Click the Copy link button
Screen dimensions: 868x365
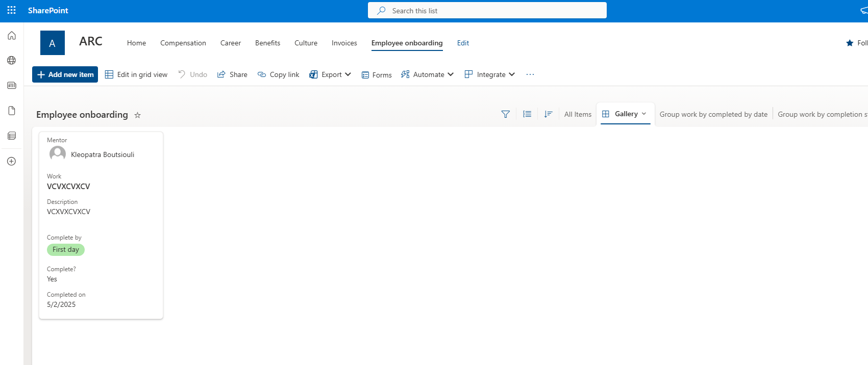pos(279,74)
